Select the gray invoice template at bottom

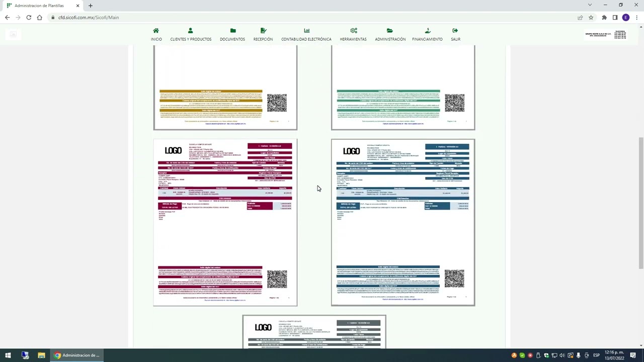(x=314, y=332)
